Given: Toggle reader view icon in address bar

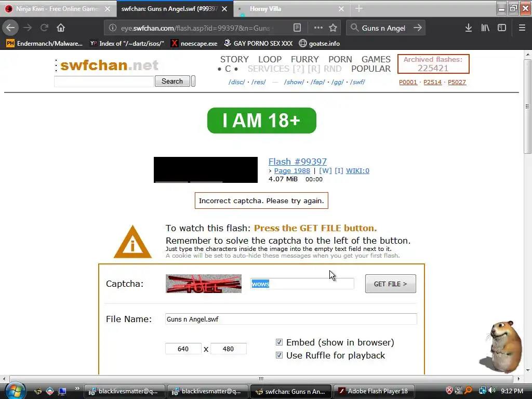Looking at the screenshot, I should pyautogui.click(x=297, y=28).
